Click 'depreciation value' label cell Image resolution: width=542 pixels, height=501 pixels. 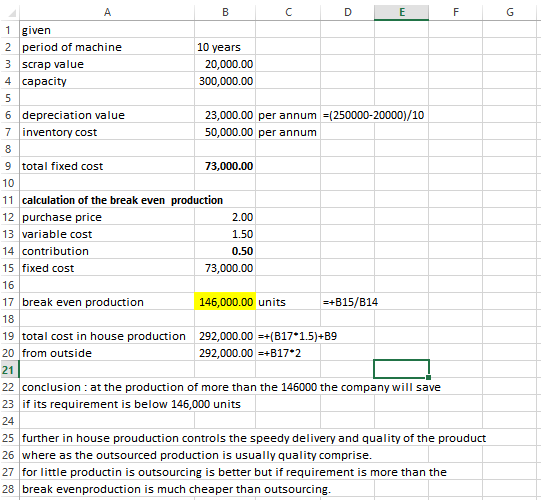pos(107,115)
